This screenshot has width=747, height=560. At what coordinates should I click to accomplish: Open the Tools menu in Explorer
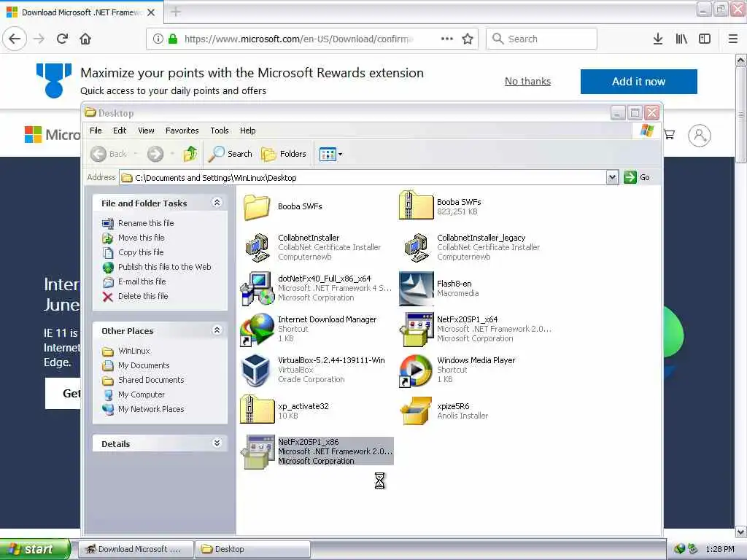click(220, 131)
